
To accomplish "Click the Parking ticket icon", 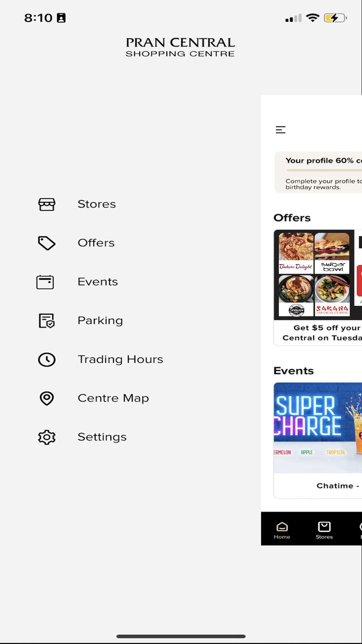I will (x=47, y=321).
